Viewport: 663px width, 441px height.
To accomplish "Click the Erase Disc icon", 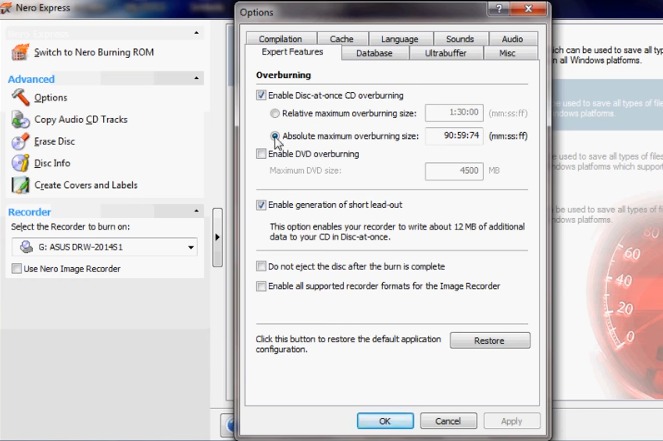I will (20, 141).
